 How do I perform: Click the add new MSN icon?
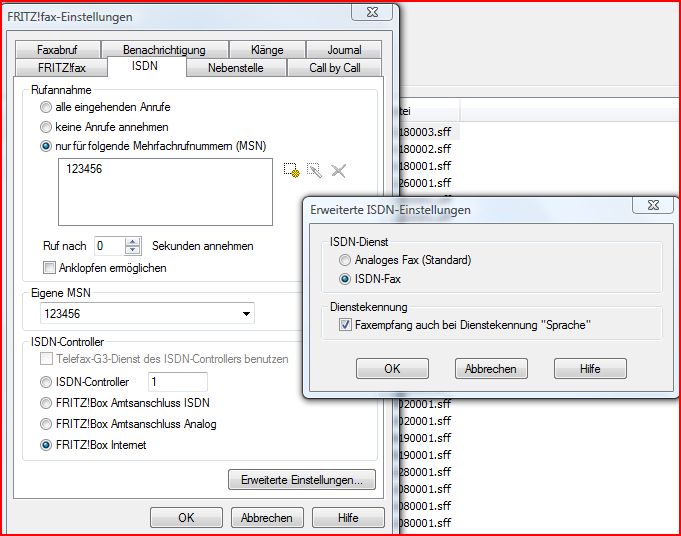(x=291, y=171)
